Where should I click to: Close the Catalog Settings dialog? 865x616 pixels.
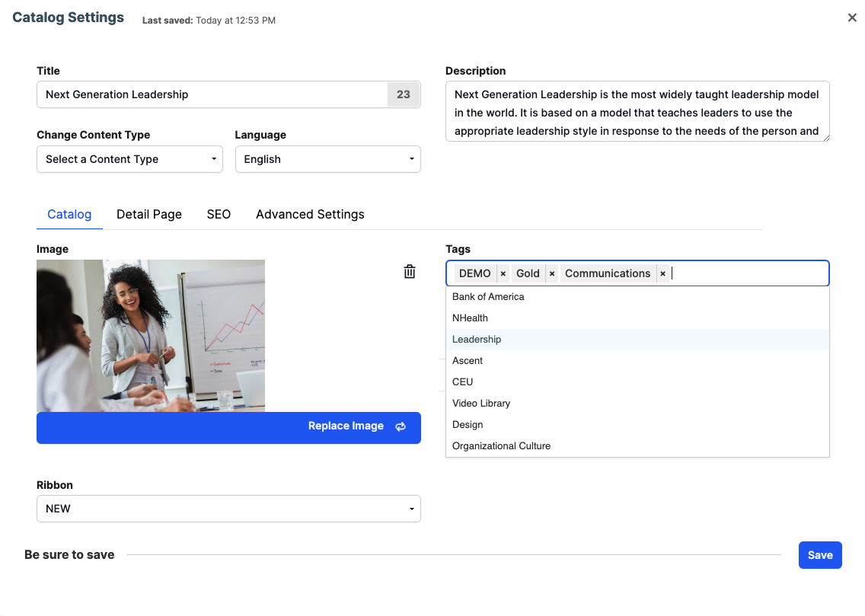pos(852,17)
